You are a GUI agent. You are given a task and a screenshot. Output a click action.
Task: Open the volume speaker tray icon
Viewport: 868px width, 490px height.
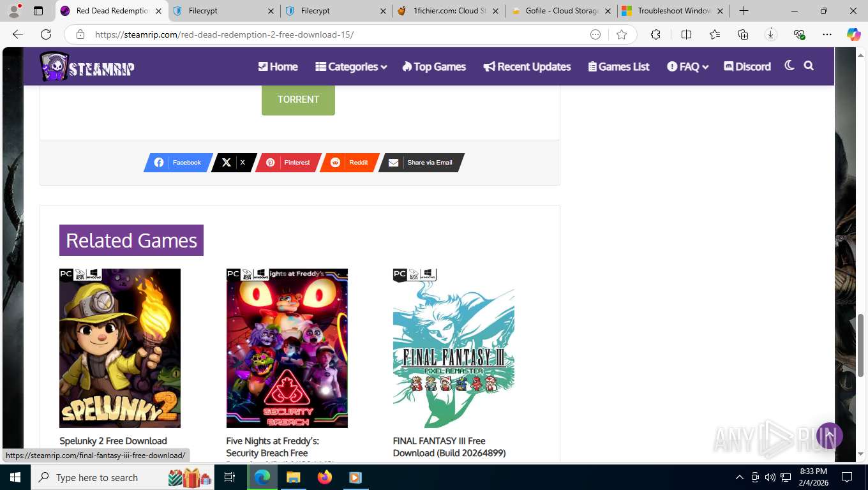[770, 477]
